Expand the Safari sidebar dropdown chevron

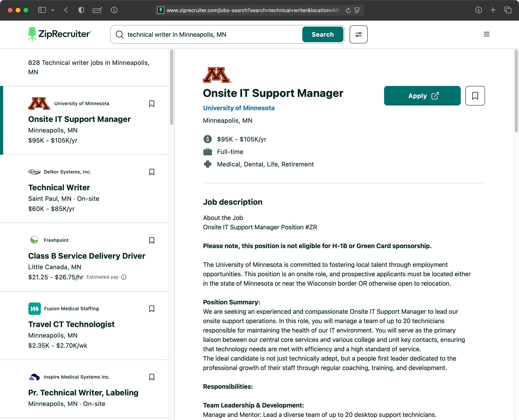tap(53, 10)
